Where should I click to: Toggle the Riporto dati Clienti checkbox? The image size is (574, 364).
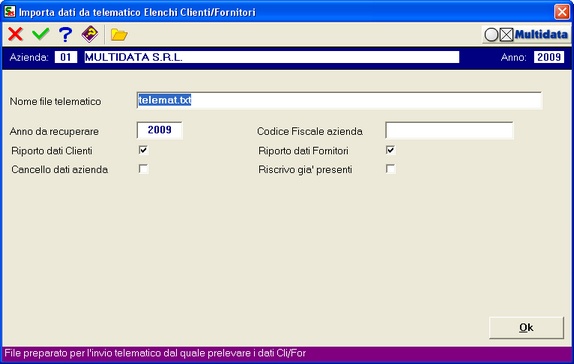coord(143,150)
